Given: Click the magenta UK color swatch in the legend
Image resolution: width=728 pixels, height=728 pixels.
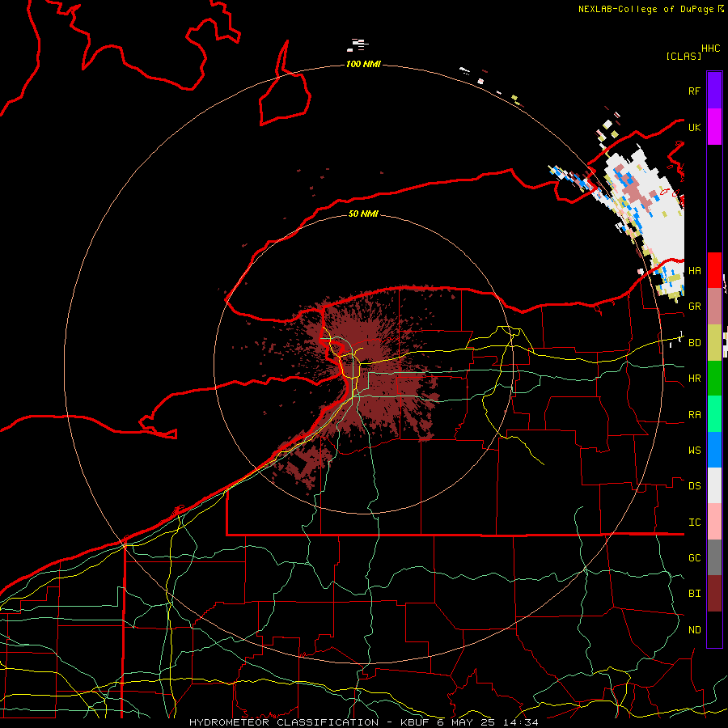Looking at the screenshot, I should pyautogui.click(x=714, y=127).
